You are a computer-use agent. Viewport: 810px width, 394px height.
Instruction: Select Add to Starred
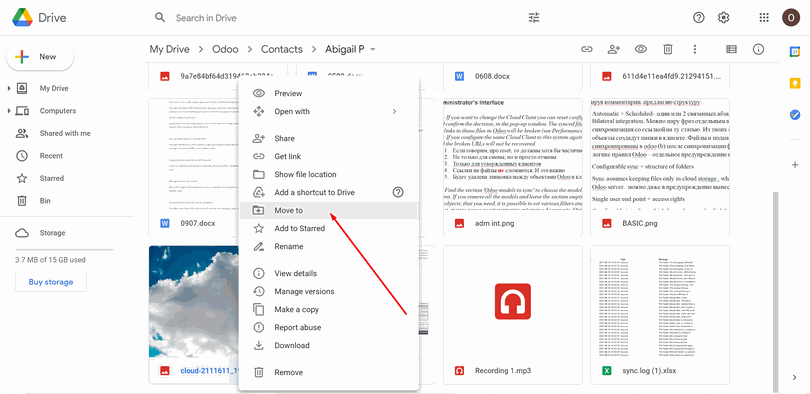pyautogui.click(x=329, y=228)
